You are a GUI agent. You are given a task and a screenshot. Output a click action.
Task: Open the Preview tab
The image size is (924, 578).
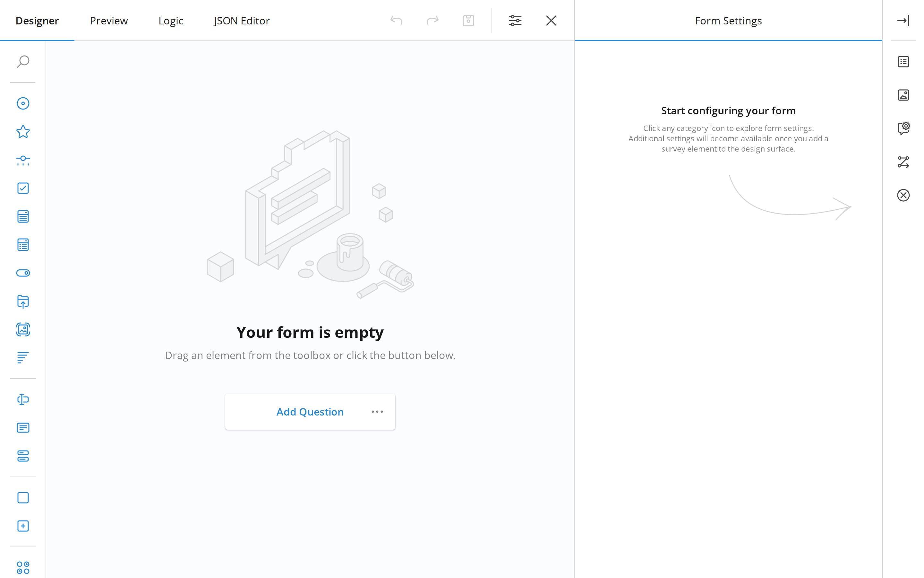point(109,21)
